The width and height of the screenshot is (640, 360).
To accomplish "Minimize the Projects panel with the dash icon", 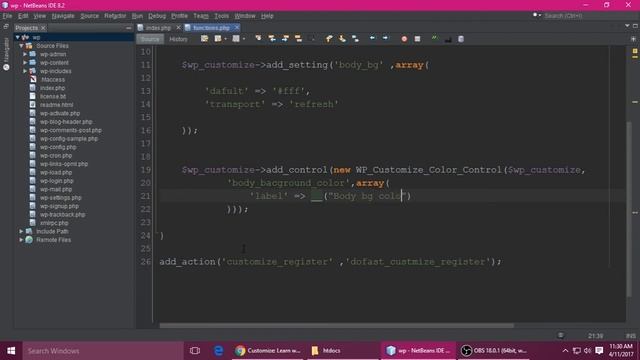I will [x=129, y=28].
